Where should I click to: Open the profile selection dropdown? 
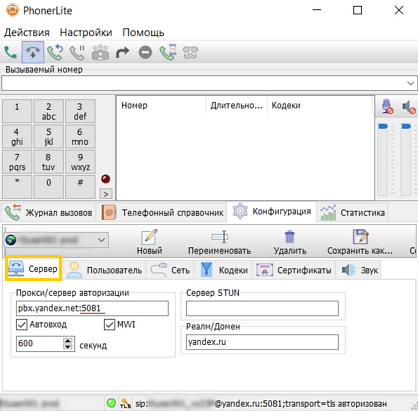pyautogui.click(x=101, y=240)
